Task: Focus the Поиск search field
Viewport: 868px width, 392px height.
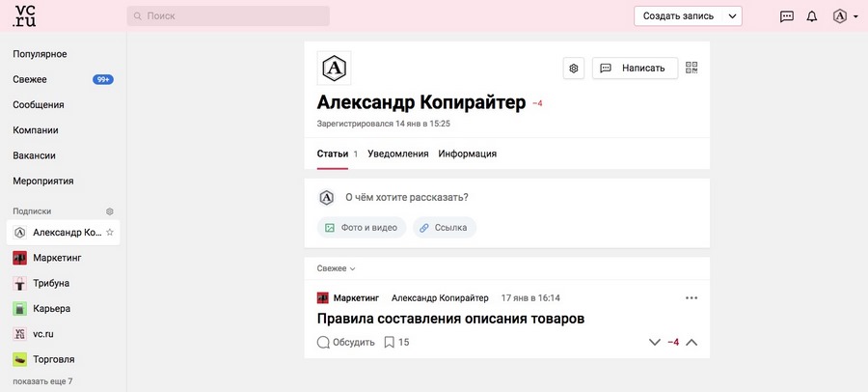Action: (x=228, y=16)
